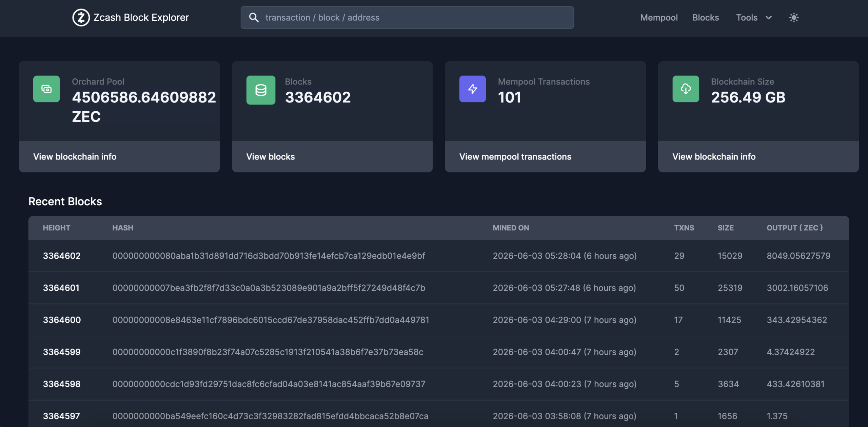The width and height of the screenshot is (868, 427).
Task: Open View mempool transactions link
Action: pos(515,156)
